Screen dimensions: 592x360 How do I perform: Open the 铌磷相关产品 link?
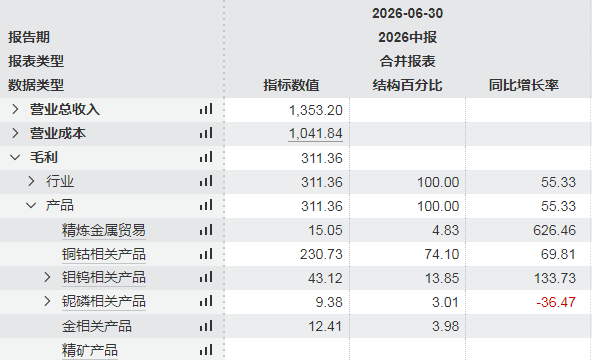pos(104,302)
